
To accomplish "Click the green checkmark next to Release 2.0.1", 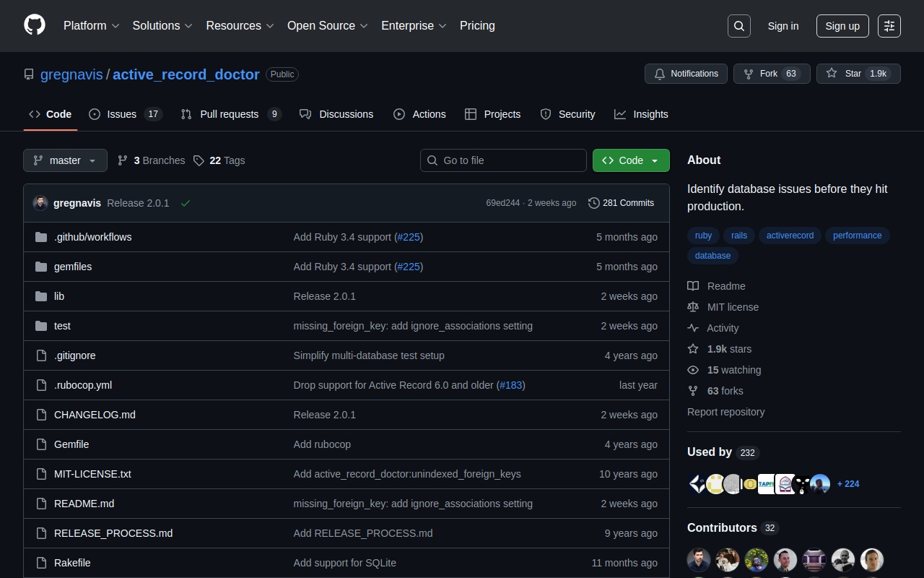I will (186, 203).
